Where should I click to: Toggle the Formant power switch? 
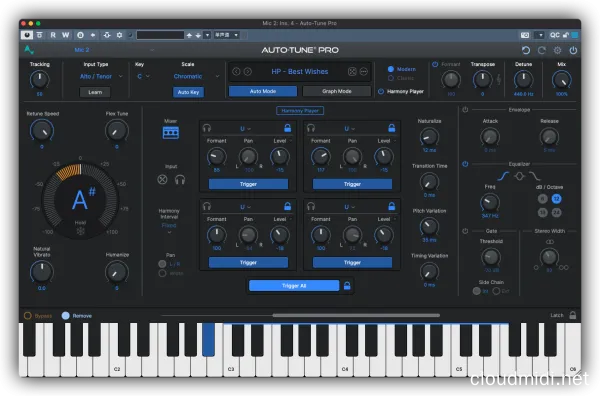click(435, 64)
